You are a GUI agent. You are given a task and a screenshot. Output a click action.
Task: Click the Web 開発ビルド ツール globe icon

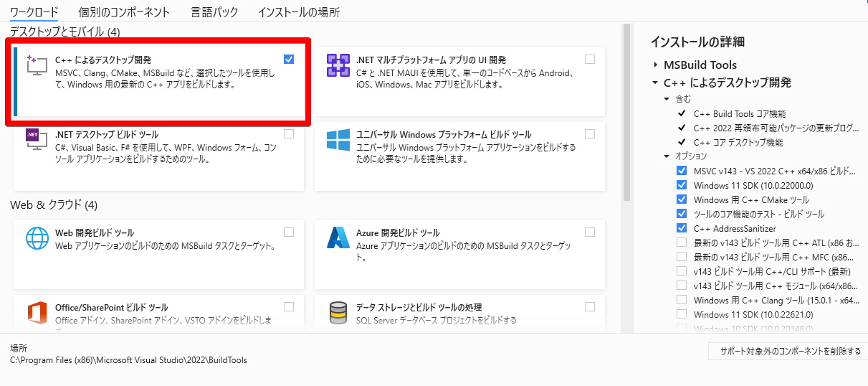coord(37,237)
